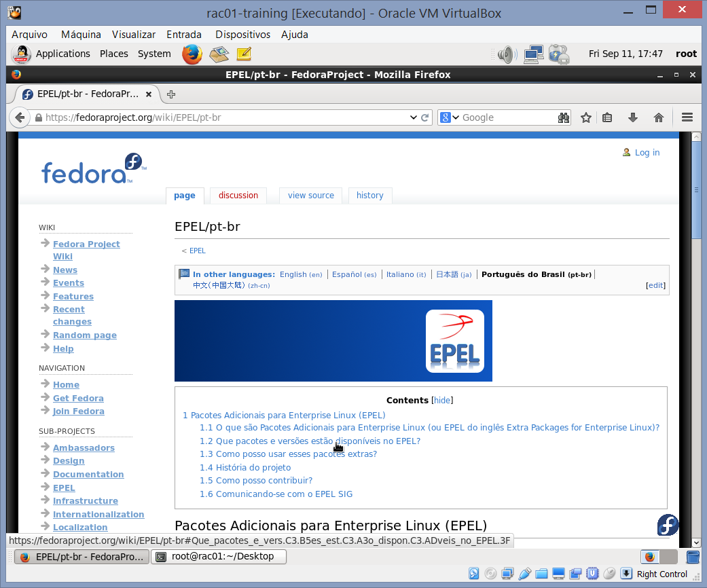Open the Ambassadors sub-project link

[x=84, y=447]
